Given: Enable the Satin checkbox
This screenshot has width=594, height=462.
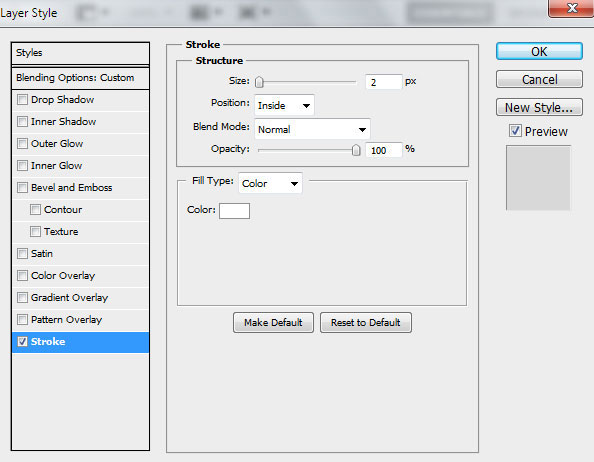Looking at the screenshot, I should pos(22,253).
